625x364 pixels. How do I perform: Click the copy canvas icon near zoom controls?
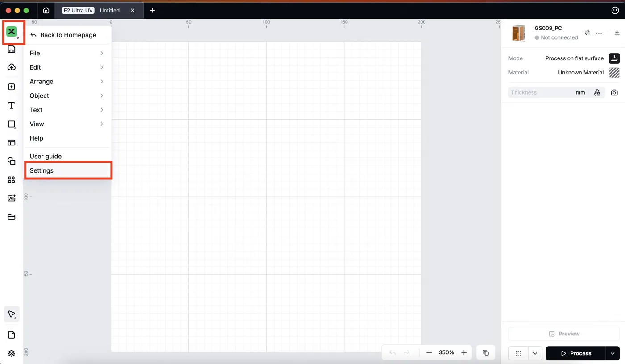point(486,353)
